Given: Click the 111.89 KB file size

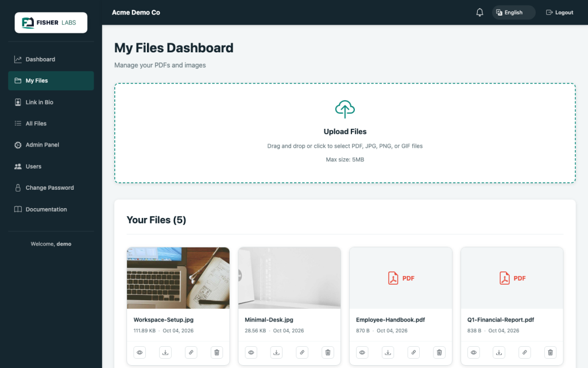Looking at the screenshot, I should click(144, 331).
